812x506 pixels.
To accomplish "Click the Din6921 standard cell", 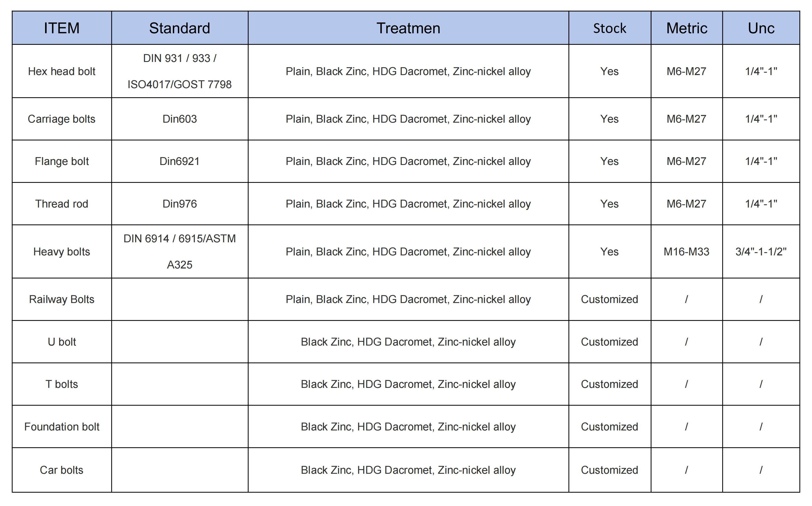I will tap(180, 161).
